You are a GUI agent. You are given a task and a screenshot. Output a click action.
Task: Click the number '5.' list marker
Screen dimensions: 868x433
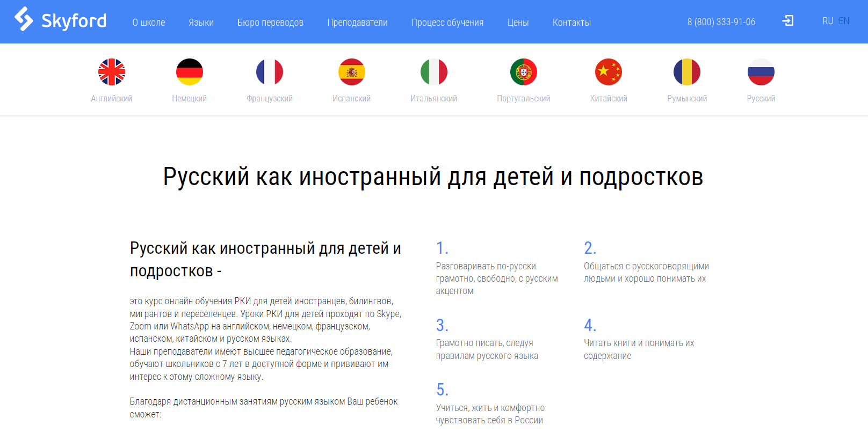pyautogui.click(x=442, y=390)
